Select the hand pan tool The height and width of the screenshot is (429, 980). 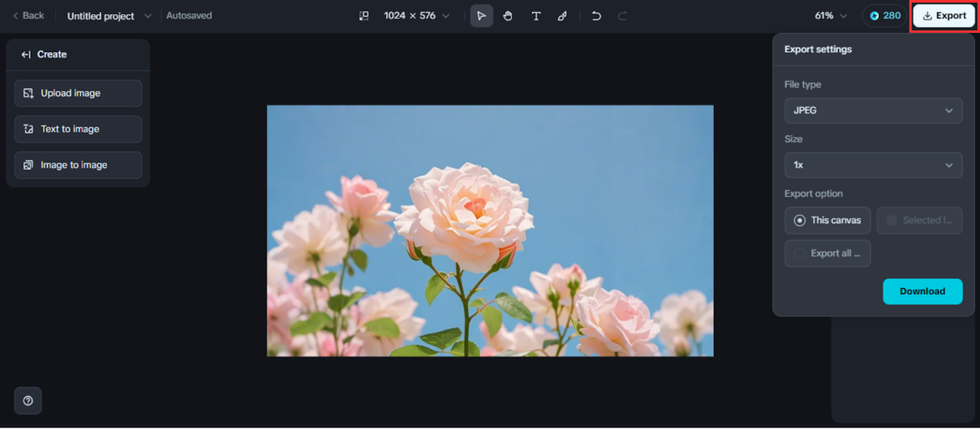(x=508, y=15)
